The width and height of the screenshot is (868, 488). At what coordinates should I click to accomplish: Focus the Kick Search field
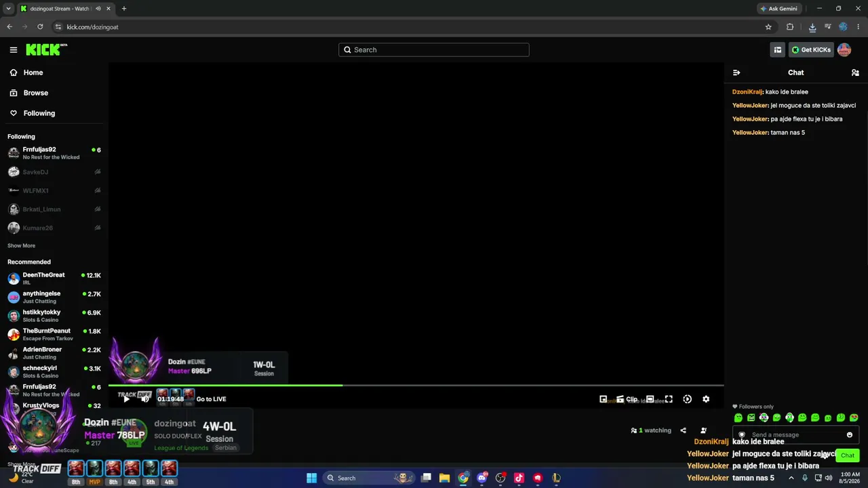point(434,49)
